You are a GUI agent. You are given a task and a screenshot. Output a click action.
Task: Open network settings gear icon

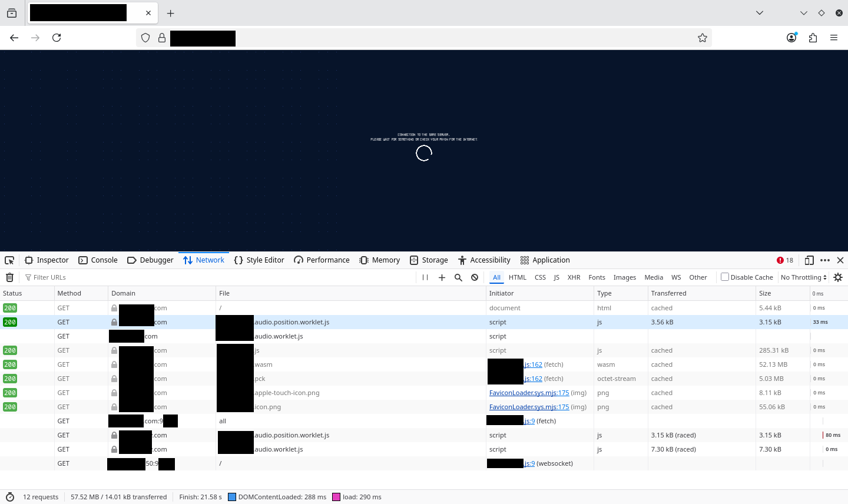pyautogui.click(x=838, y=277)
